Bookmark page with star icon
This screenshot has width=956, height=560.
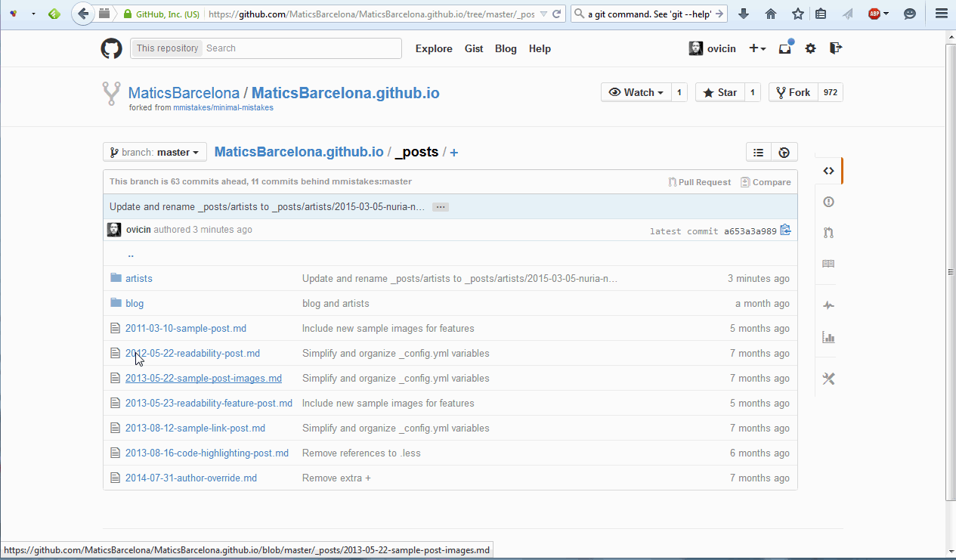798,14
